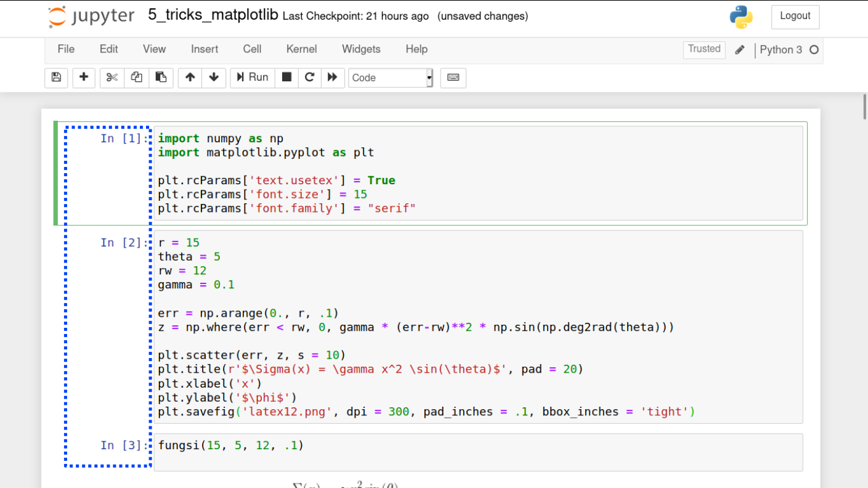The image size is (868, 488).
Task: Toggle the Trusted notebook indicator
Action: [x=704, y=49]
